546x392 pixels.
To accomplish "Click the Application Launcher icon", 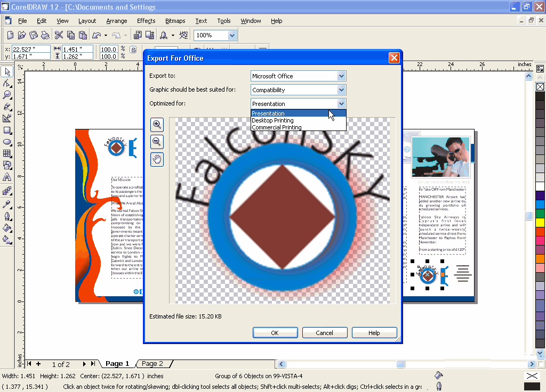I will coord(163,35).
